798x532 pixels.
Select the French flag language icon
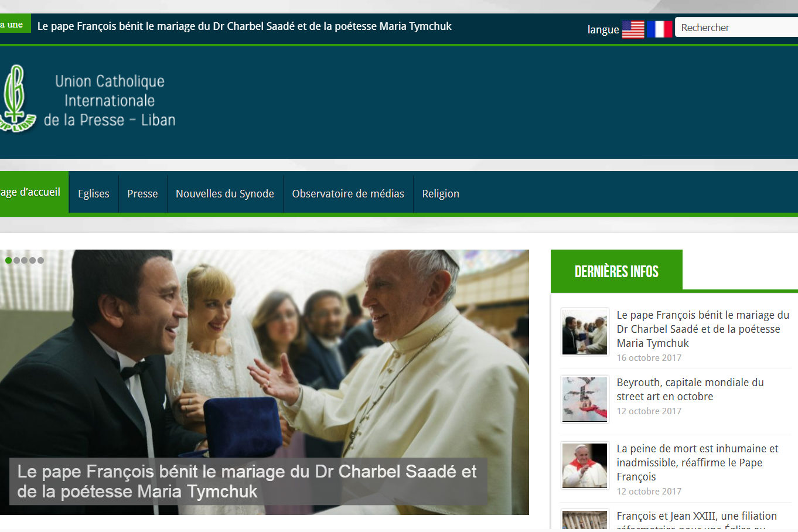tap(659, 29)
